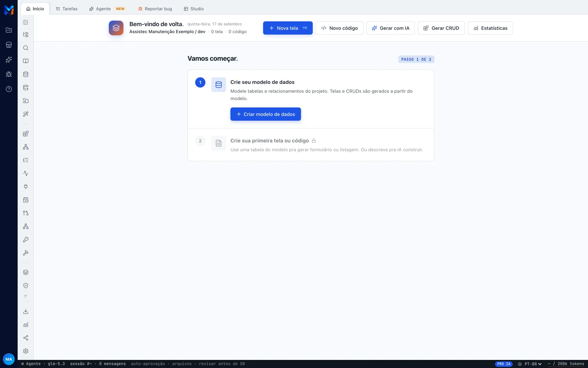This screenshot has height=368, width=588.
Task: Open the key icon in the sidebar
Action: 26,240
